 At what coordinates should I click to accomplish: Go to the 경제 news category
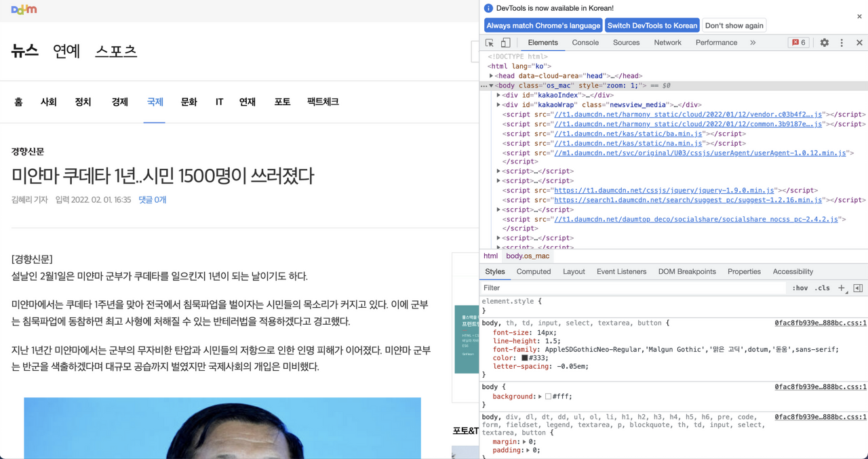pos(119,102)
